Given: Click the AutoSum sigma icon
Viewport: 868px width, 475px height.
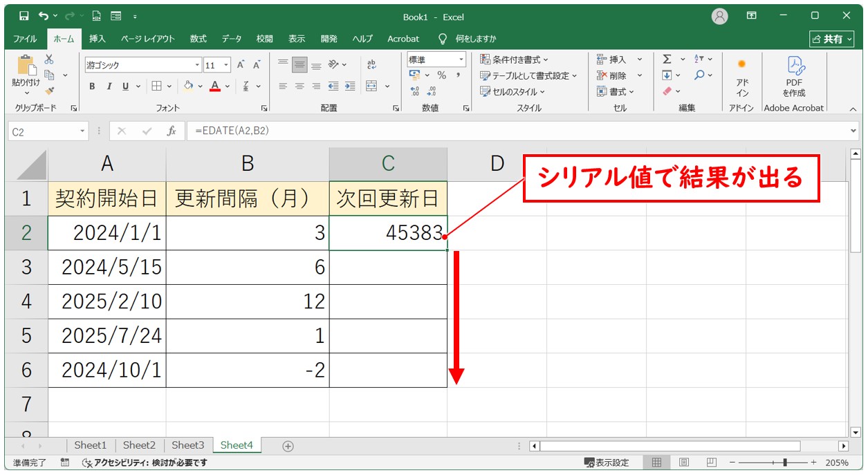Looking at the screenshot, I should [x=667, y=59].
